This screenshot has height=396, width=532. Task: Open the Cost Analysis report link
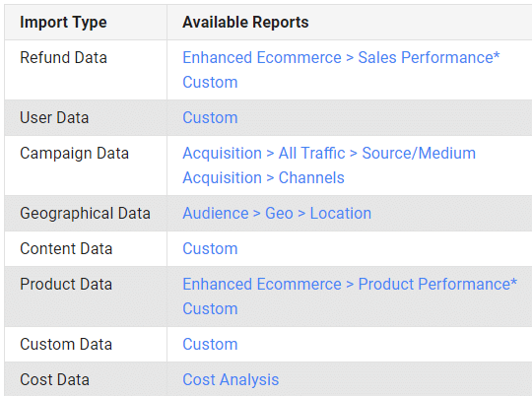[x=231, y=379]
